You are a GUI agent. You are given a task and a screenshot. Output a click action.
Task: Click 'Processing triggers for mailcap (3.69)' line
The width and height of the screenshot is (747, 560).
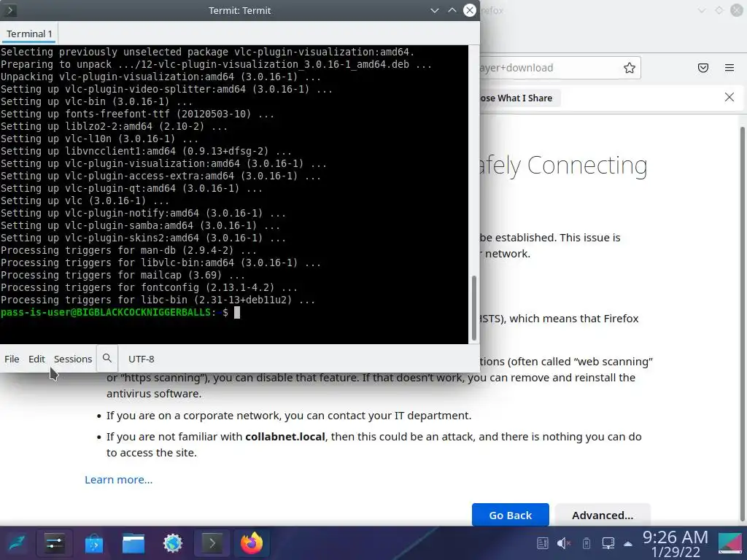pos(123,275)
